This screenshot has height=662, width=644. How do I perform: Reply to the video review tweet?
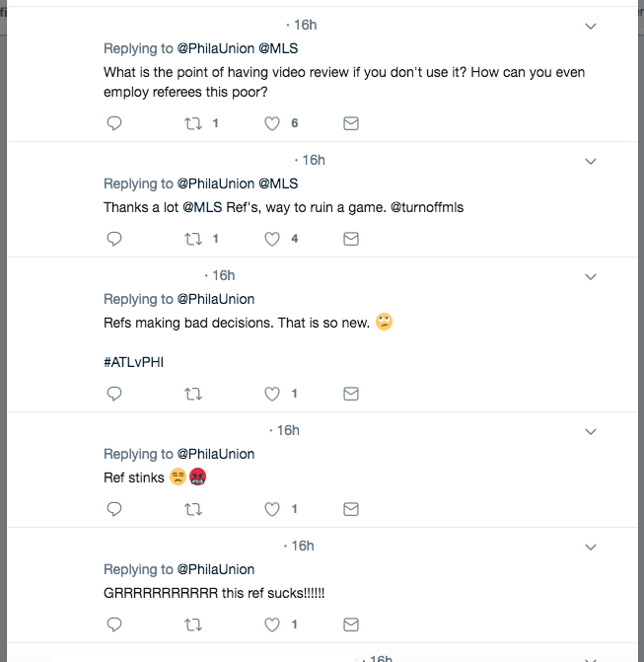point(113,123)
